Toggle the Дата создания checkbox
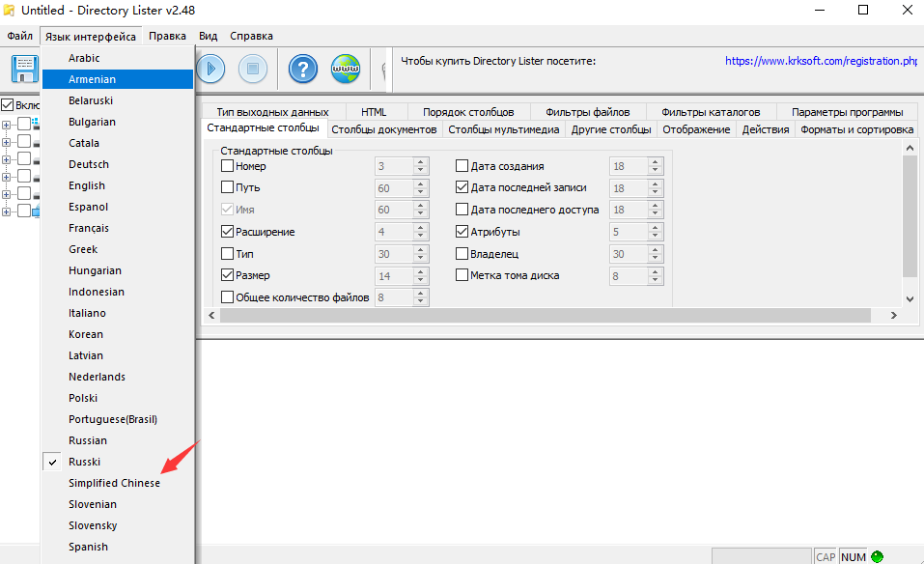This screenshot has width=924, height=564. 462,166
